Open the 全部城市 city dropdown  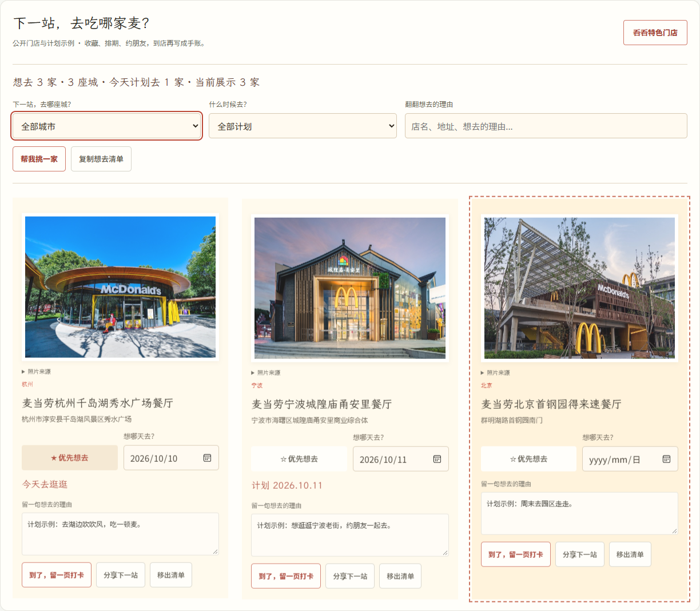tap(107, 126)
